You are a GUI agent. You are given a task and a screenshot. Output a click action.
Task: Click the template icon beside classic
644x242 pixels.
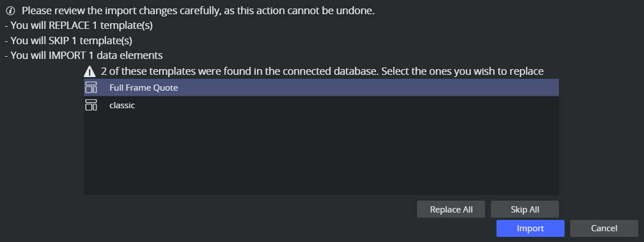(91, 105)
